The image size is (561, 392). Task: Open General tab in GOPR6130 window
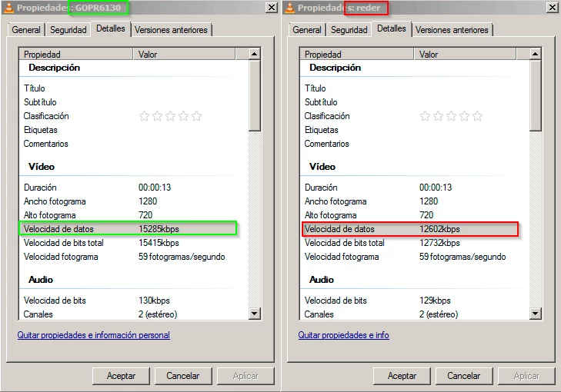[26, 30]
